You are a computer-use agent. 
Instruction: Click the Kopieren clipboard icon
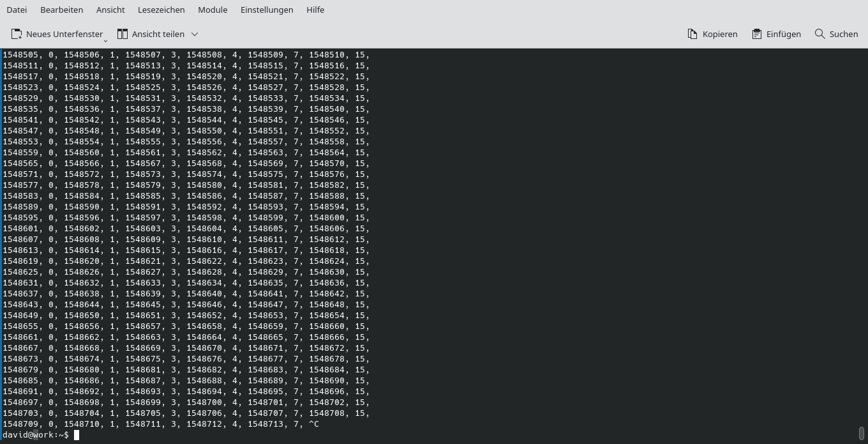point(691,34)
